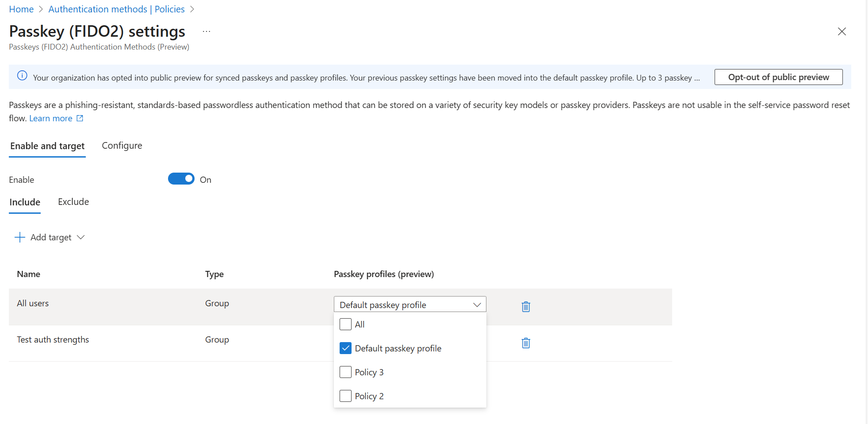The width and height of the screenshot is (868, 424).
Task: Go to Authentication methods Policies breadcrumb
Action: [x=116, y=9]
